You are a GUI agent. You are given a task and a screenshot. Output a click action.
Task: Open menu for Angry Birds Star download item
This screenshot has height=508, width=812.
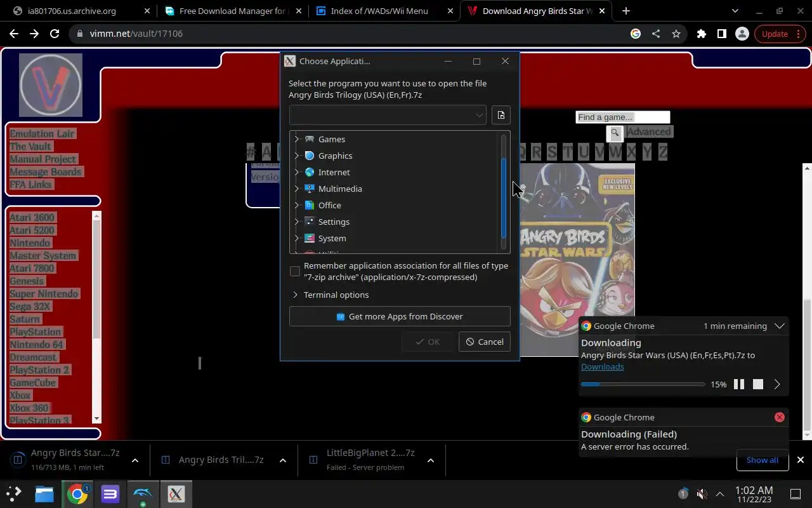135,460
